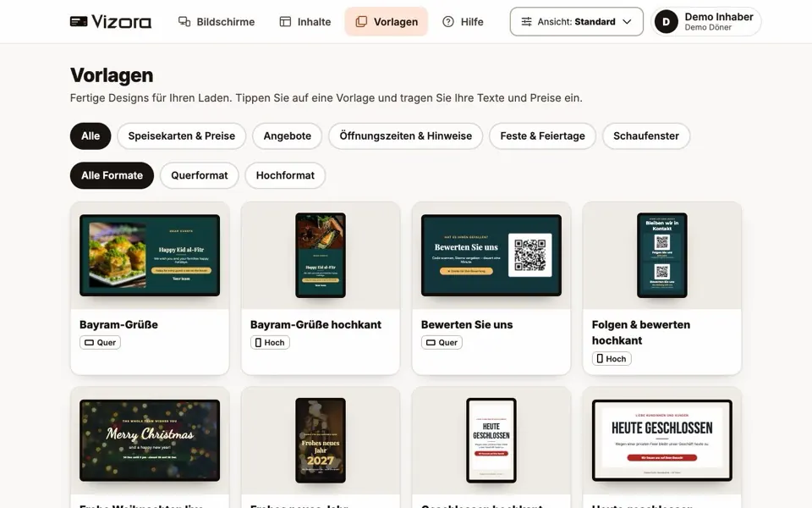Open the Folgen & bewerten hochkant thumbnail
The image size is (812, 508).
pos(661,255)
